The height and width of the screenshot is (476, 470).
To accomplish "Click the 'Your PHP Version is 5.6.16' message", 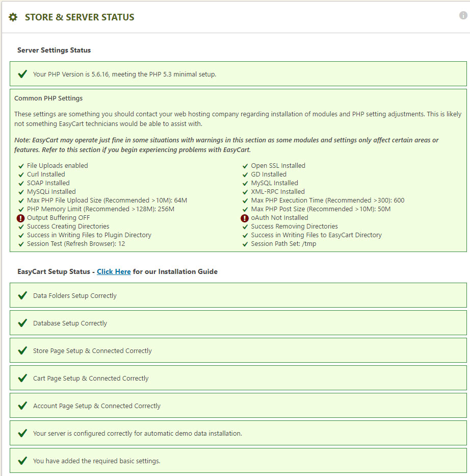I will [x=124, y=74].
